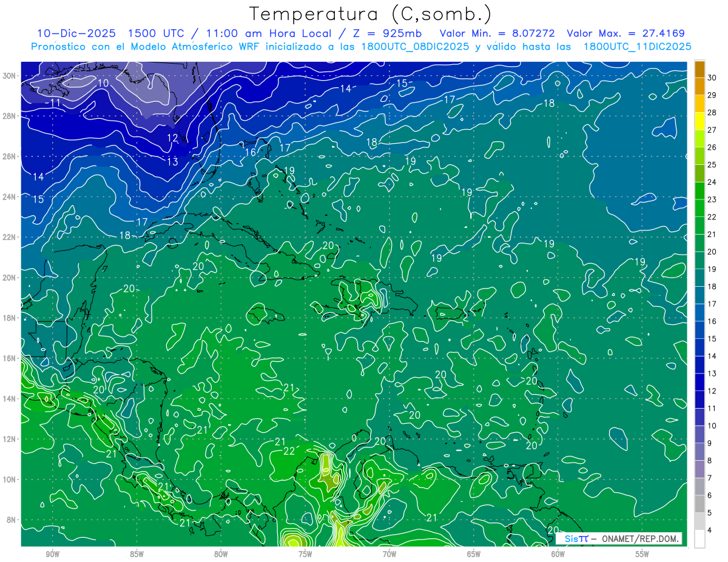Click the '4' label on the colorbar
This screenshot has height=562, width=728.
(x=710, y=530)
